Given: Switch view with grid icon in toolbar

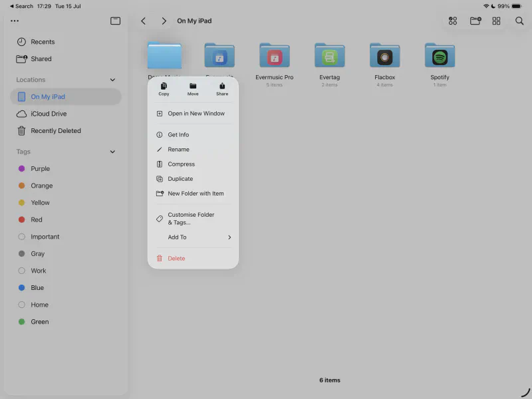Looking at the screenshot, I should tap(496, 21).
